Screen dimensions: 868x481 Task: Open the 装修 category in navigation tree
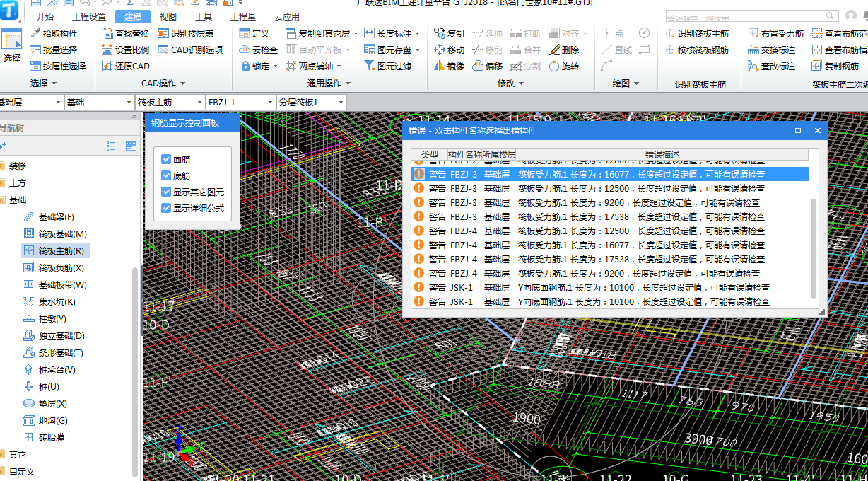17,166
